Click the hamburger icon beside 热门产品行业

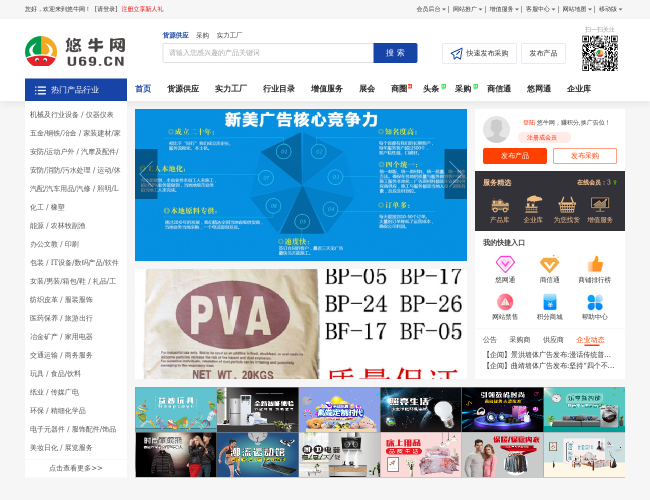click(x=40, y=90)
